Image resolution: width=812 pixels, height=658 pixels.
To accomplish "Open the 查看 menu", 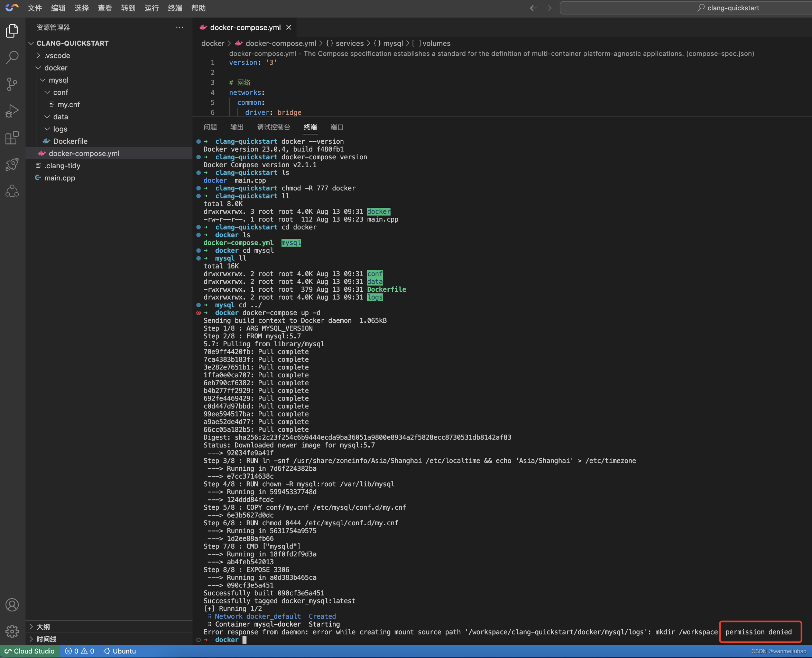I will coord(105,8).
